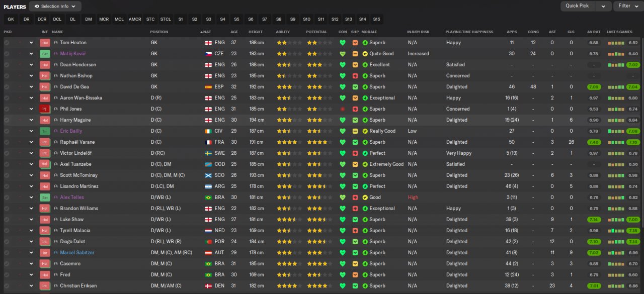Expand row chevron for Tom Heaton
Viewport: 644px width, 294px height.
[x=31, y=43]
